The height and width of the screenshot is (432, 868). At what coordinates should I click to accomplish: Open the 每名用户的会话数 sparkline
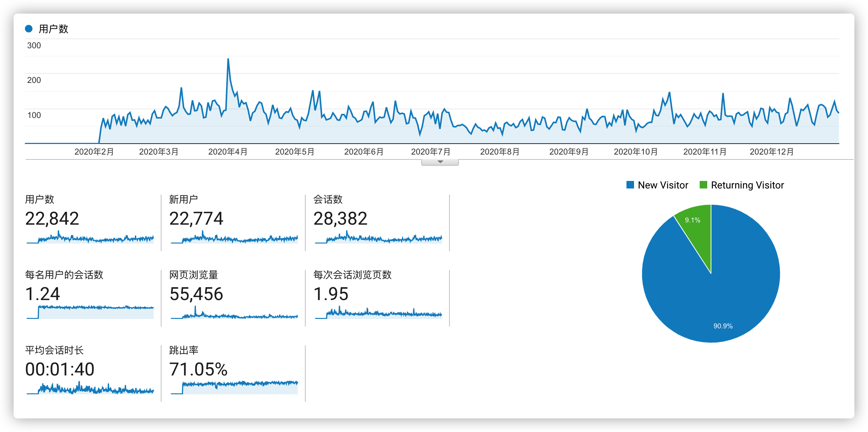point(90,312)
